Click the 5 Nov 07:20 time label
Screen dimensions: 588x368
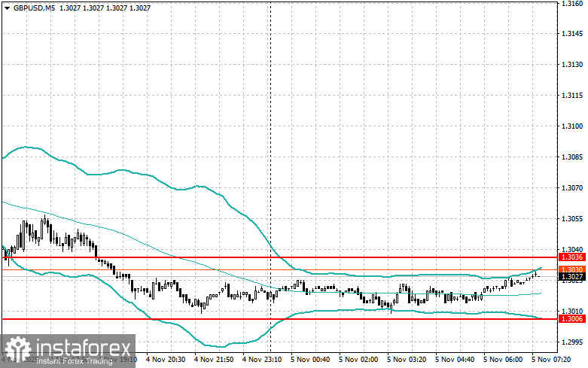tap(551, 360)
